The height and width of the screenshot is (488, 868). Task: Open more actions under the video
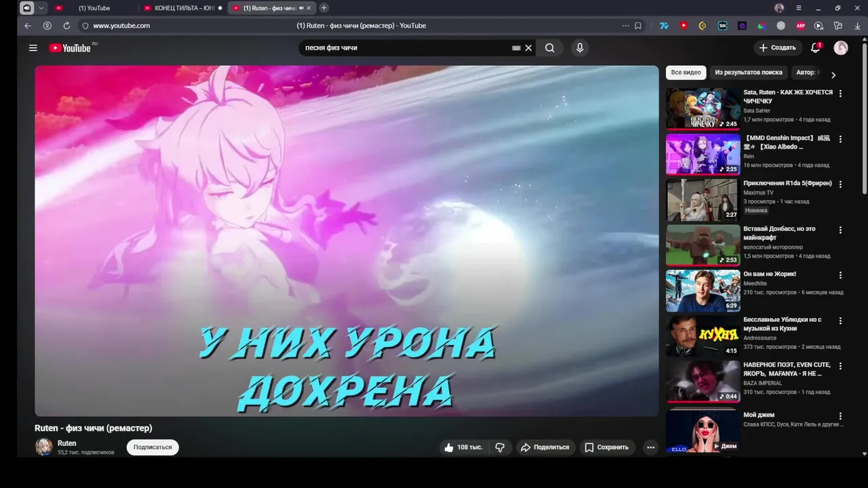(650, 447)
